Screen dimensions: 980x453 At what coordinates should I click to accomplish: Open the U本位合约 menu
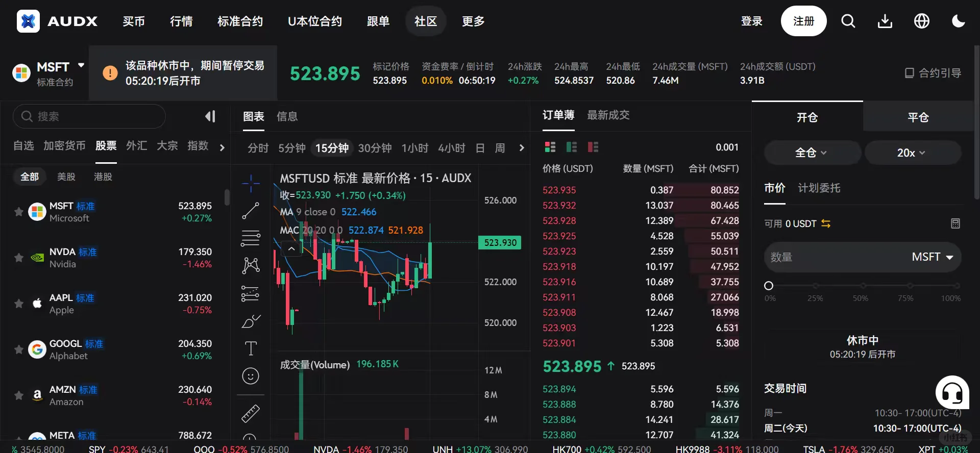pyautogui.click(x=315, y=21)
